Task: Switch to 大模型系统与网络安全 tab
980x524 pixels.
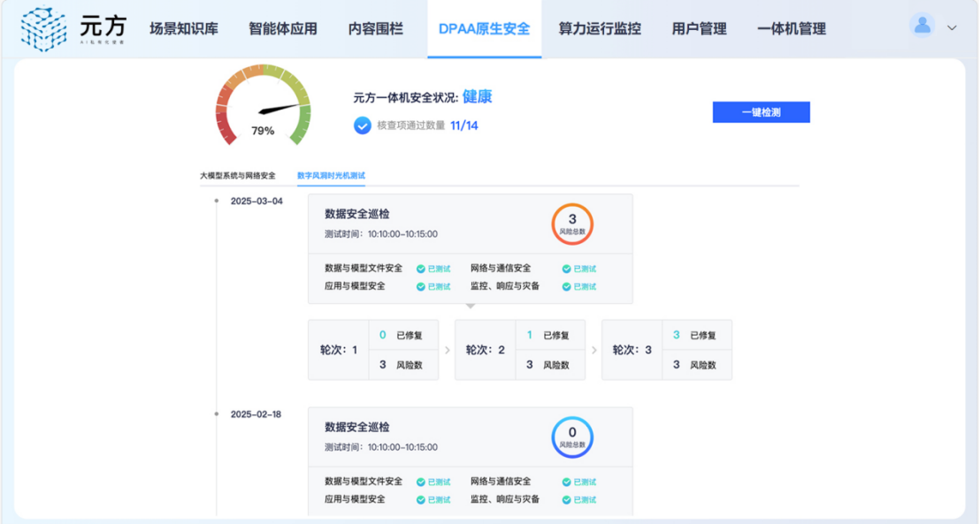Action: click(238, 176)
